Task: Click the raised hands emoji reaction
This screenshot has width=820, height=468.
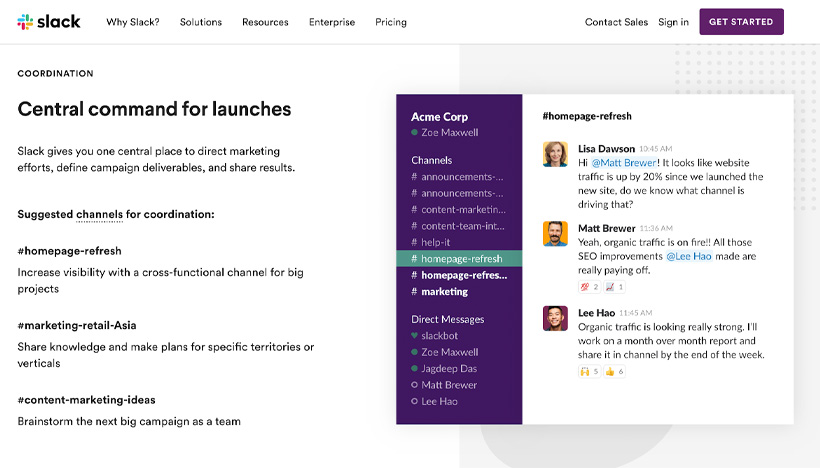Action: point(589,371)
